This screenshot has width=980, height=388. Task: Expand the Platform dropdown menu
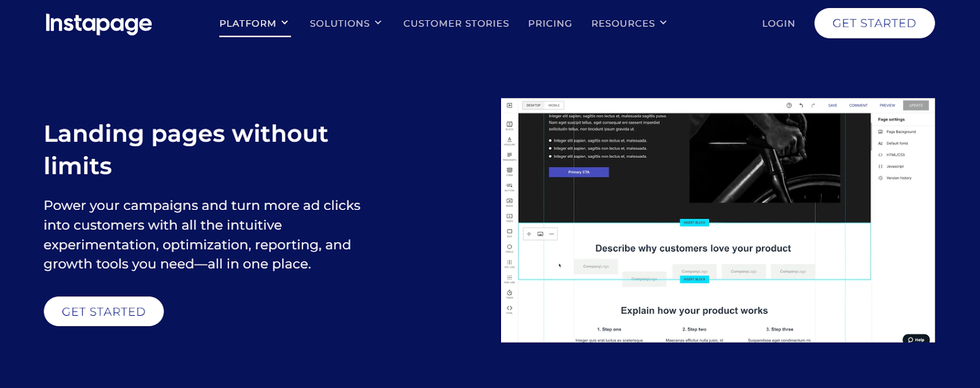[254, 23]
